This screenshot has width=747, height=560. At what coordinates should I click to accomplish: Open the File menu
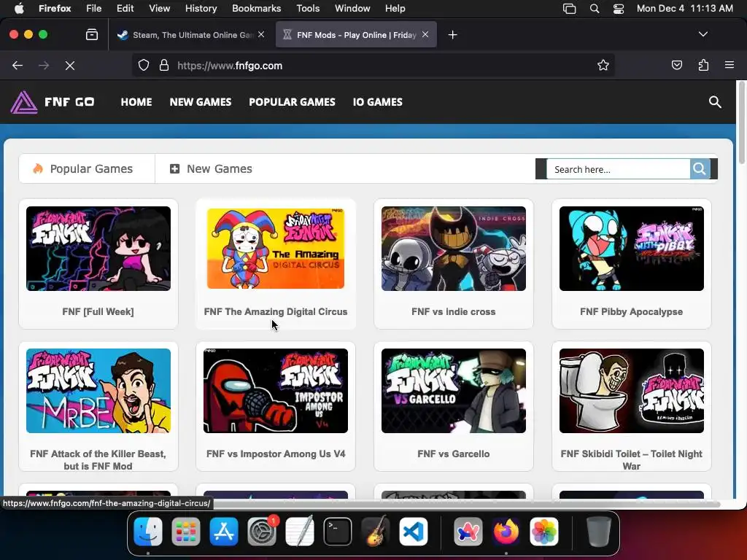click(94, 9)
